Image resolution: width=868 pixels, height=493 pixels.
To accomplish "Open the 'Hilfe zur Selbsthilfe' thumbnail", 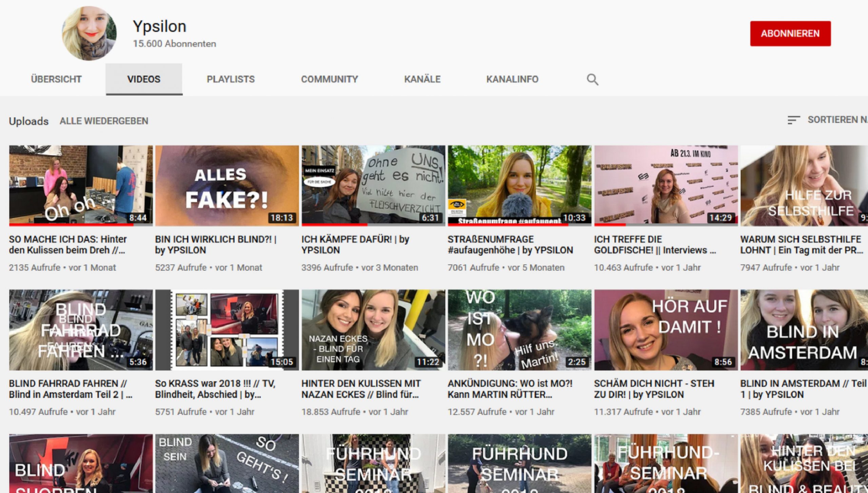I will click(x=804, y=186).
